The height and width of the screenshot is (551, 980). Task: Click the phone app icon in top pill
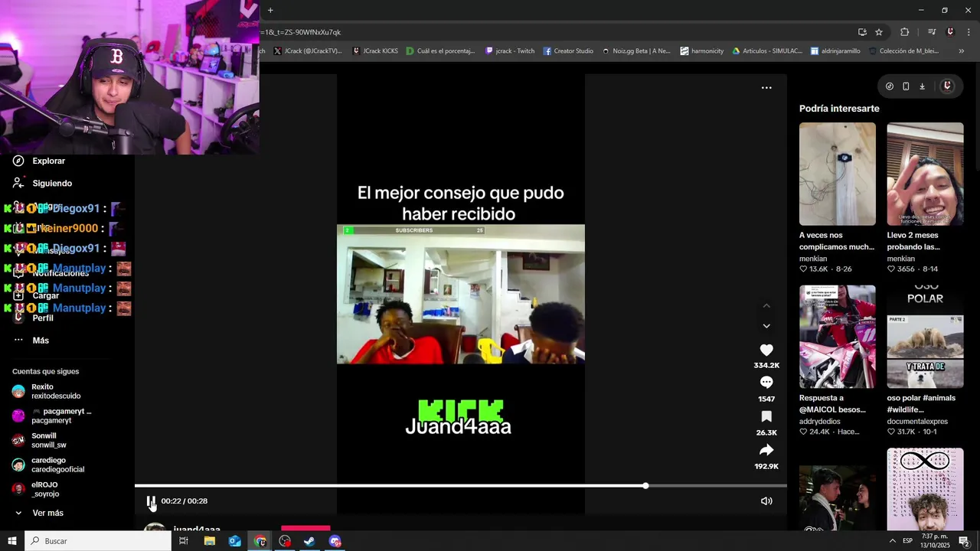(906, 86)
